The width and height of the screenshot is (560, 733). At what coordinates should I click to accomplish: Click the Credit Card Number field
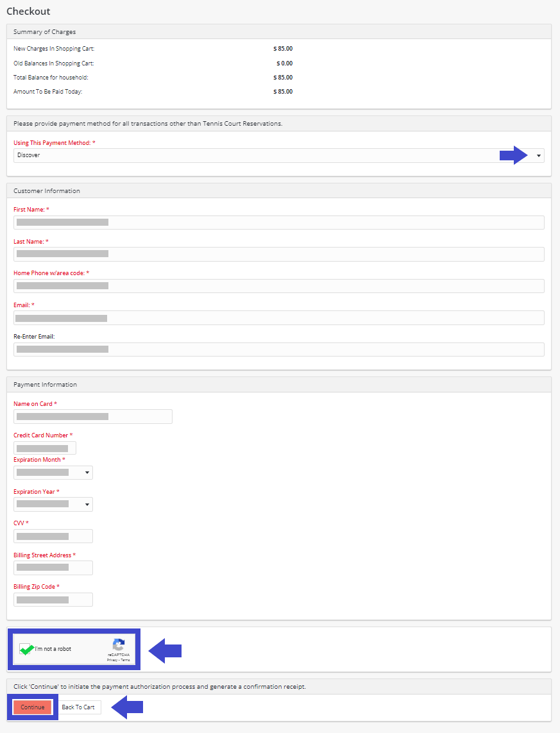click(x=45, y=448)
